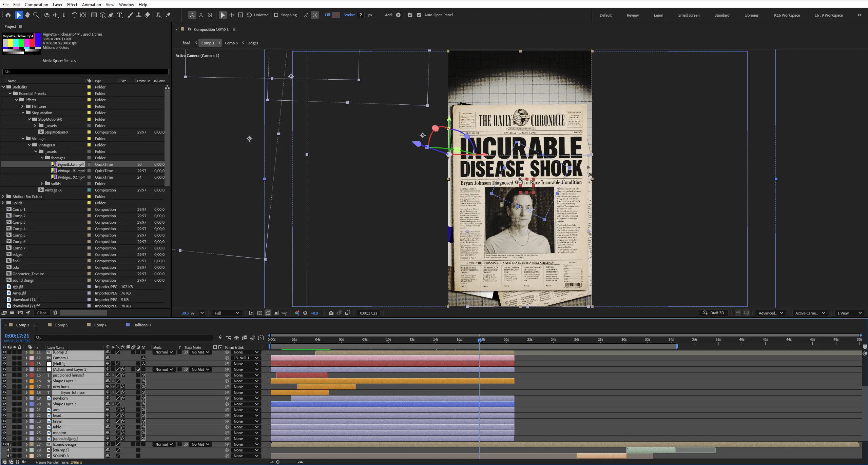Viewport: 868px width, 465px height.
Task: Open the Window menu
Action: click(127, 4)
